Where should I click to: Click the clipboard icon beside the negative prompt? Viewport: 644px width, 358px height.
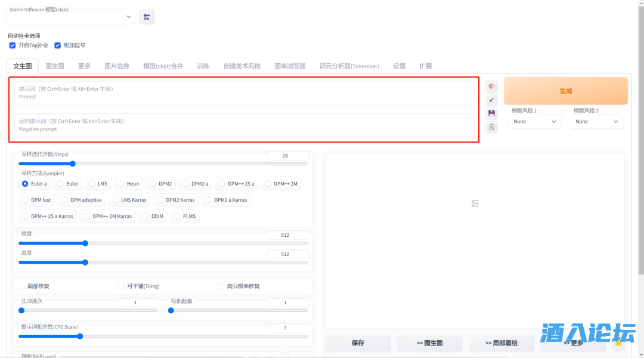click(x=491, y=126)
